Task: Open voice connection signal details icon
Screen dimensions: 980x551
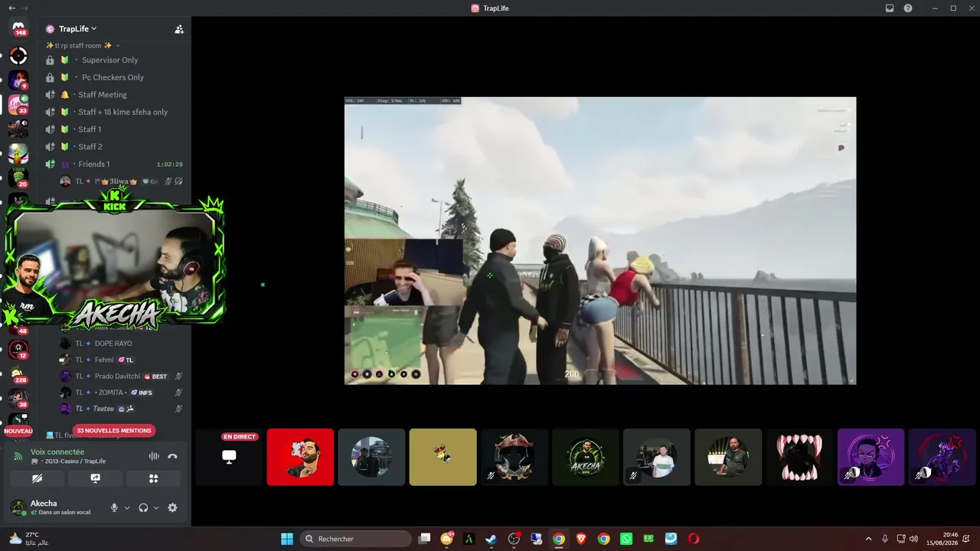Action: pyautogui.click(x=18, y=456)
